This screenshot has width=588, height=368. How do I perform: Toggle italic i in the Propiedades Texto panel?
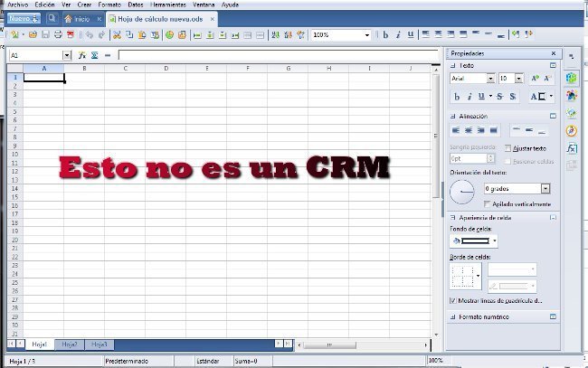pos(469,97)
